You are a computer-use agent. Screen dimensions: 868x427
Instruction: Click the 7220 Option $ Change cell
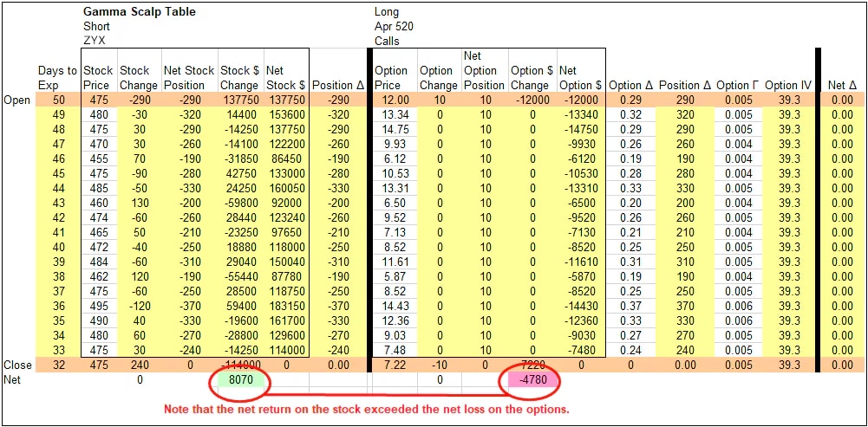[x=529, y=366]
